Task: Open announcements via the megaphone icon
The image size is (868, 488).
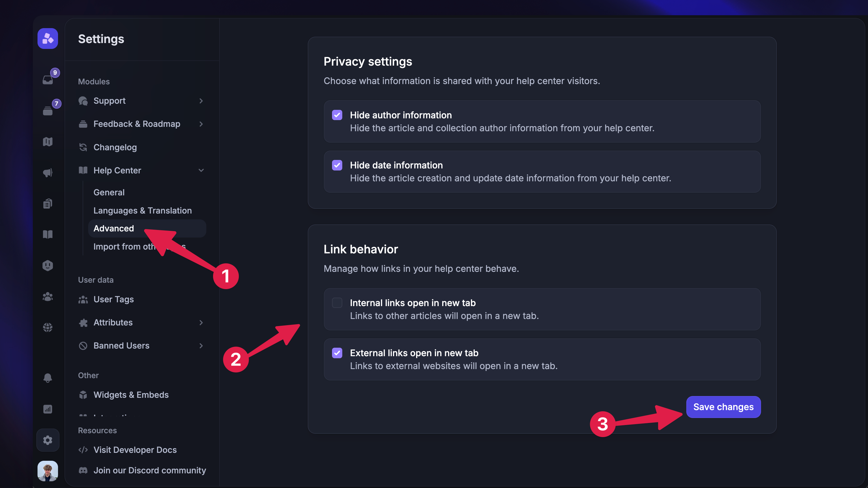Action: click(x=48, y=173)
